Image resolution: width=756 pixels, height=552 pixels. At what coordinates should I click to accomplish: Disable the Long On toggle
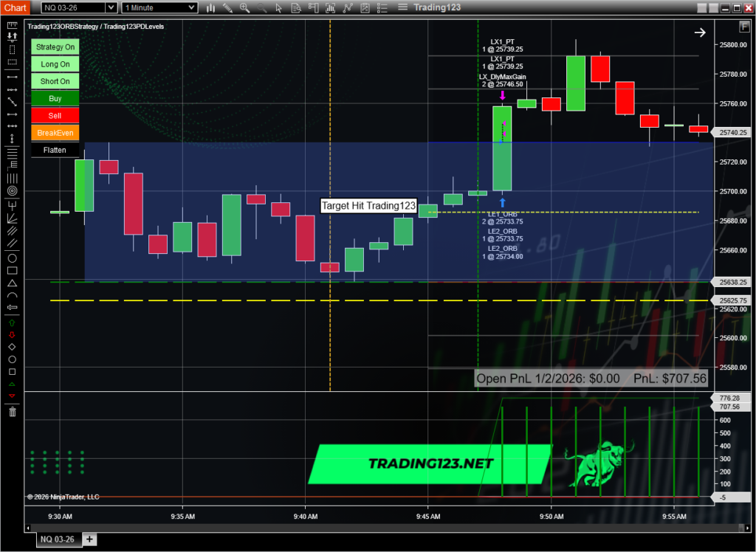55,63
